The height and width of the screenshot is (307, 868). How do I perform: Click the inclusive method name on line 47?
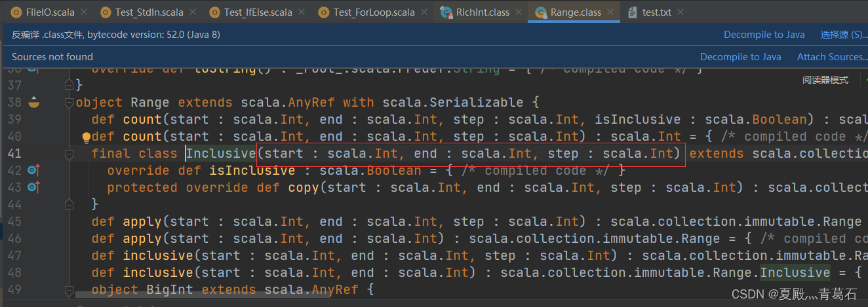coord(158,256)
